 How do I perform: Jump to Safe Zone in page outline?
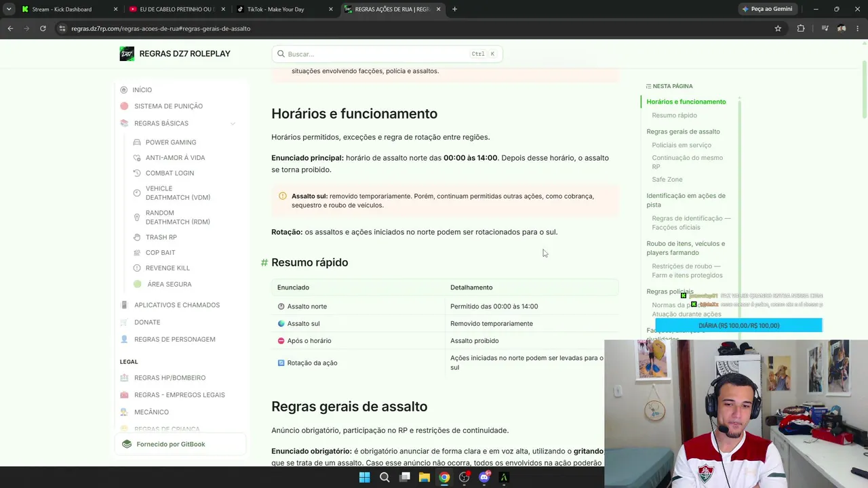[667, 180]
